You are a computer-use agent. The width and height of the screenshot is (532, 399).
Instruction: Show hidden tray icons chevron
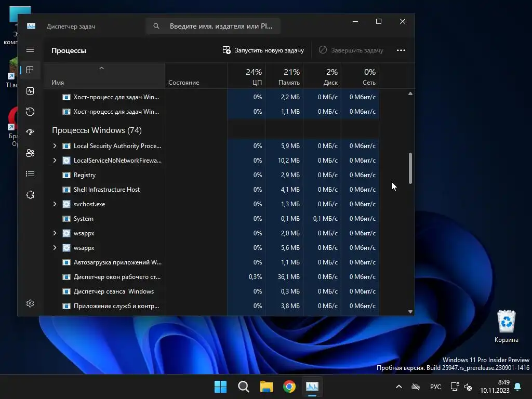click(399, 387)
